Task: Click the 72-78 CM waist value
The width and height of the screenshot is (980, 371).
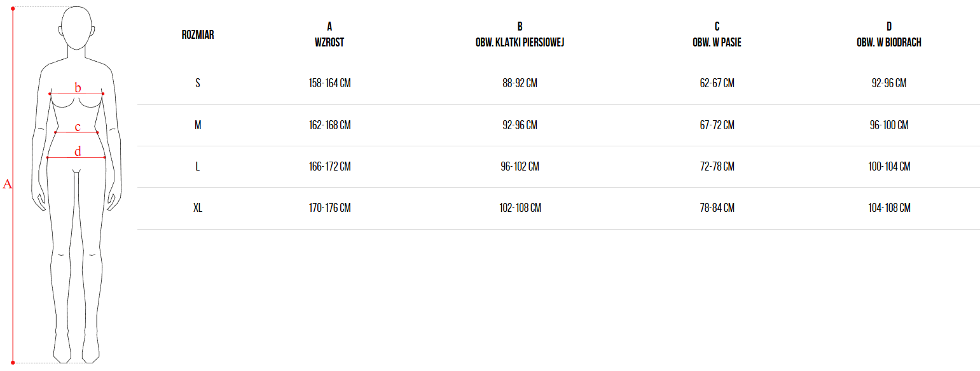Action: point(717,167)
